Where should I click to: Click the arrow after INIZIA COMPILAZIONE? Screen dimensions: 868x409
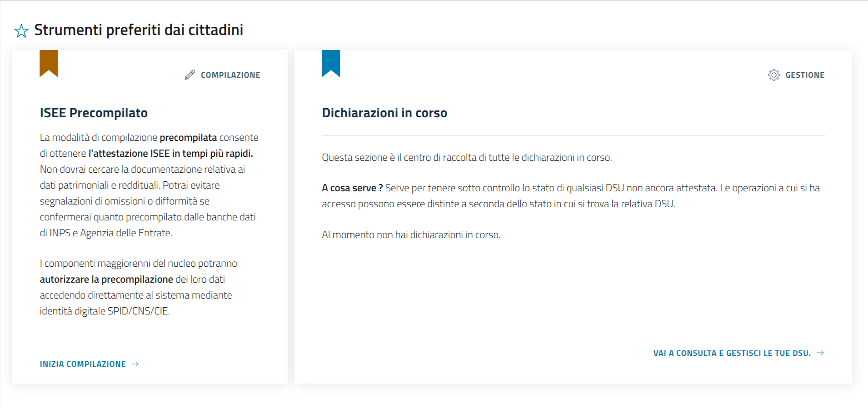[x=135, y=364]
